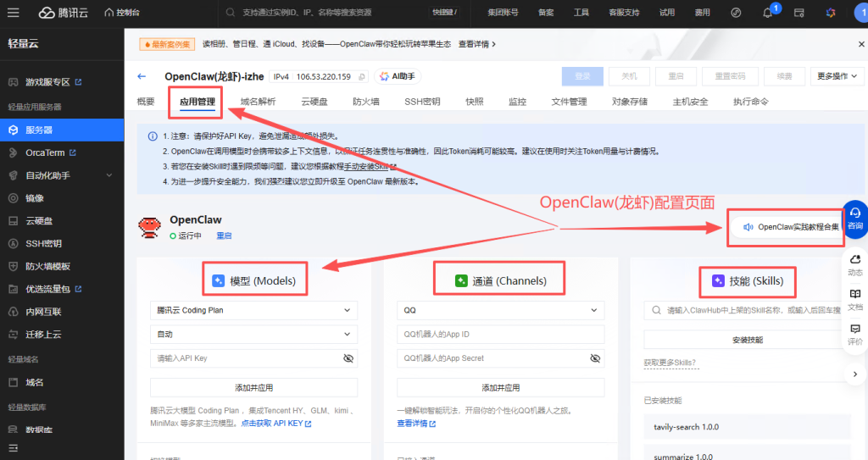Viewport: 868px width, 460px height.
Task: Click the back arrow beside OpenClaw(龙虾)-izhe
Action: 142,76
